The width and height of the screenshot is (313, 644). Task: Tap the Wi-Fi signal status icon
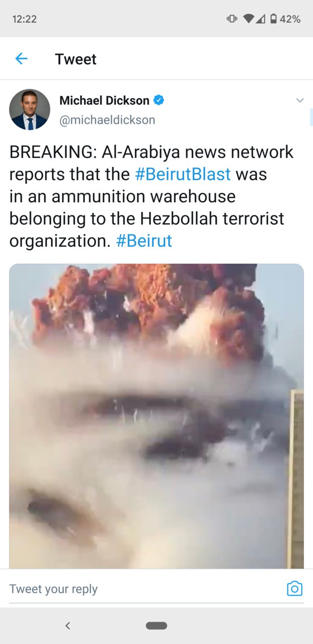pos(249,19)
